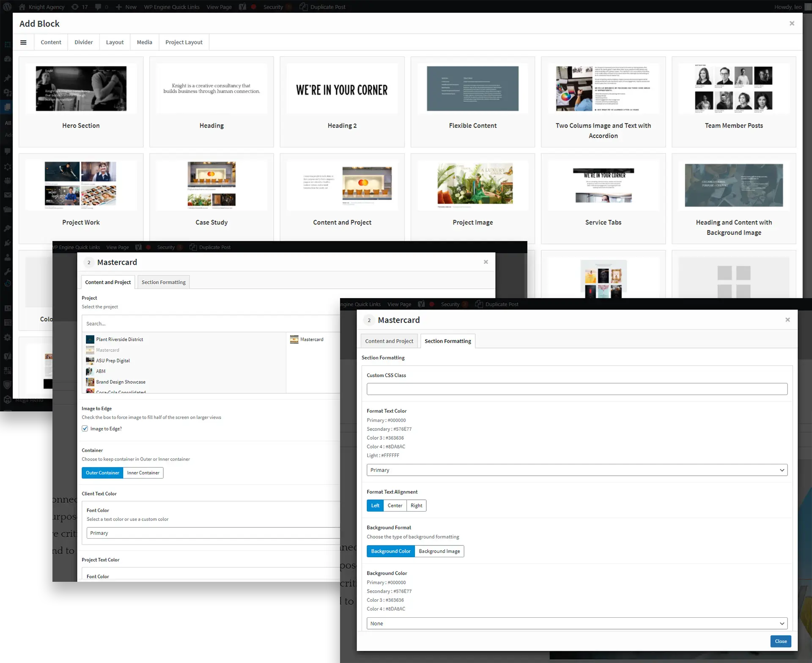
Task: Set text alignment to Center
Action: click(x=395, y=505)
